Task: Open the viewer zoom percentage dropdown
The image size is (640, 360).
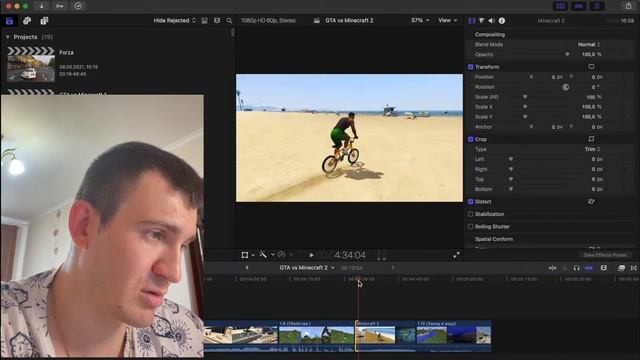Action: click(x=420, y=20)
